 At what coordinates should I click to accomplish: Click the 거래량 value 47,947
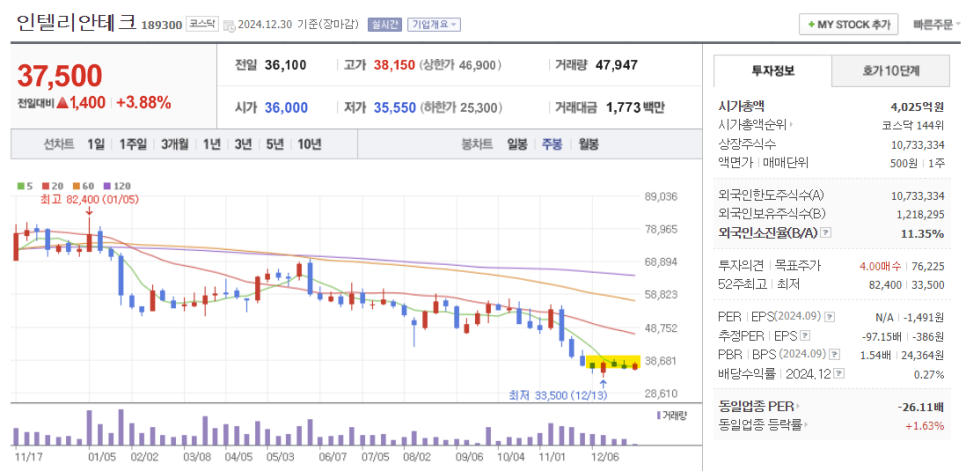617,65
